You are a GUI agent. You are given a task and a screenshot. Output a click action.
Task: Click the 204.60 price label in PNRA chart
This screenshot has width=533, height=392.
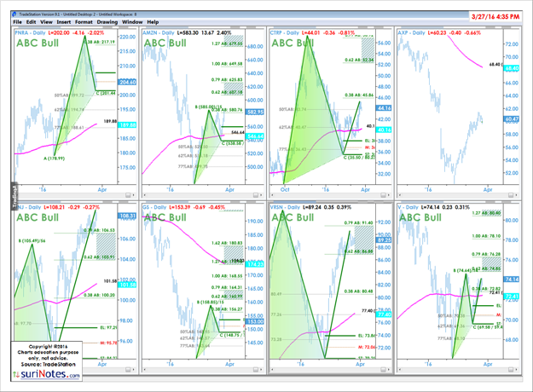tap(129, 82)
